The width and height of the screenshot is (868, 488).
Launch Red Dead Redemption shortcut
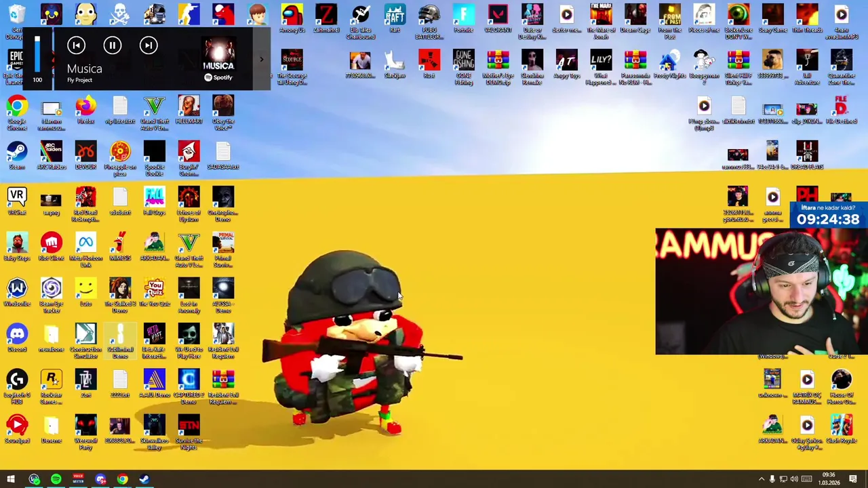pyautogui.click(x=85, y=205)
